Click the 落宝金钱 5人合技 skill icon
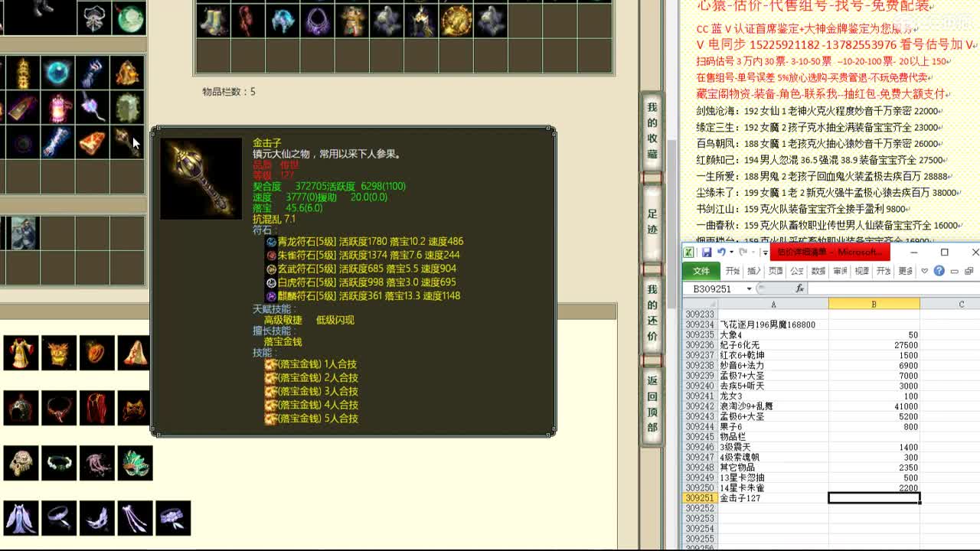Viewport: 980px width, 551px height. tap(272, 418)
